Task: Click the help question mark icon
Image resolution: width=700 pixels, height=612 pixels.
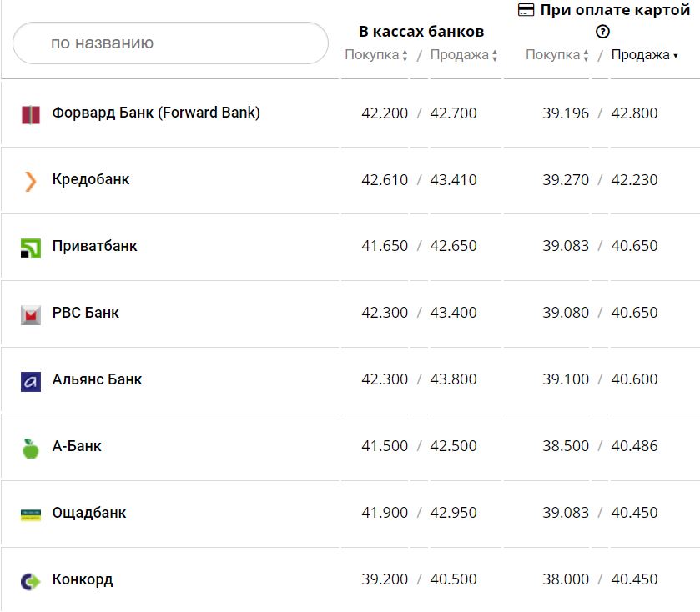Action: click(602, 32)
